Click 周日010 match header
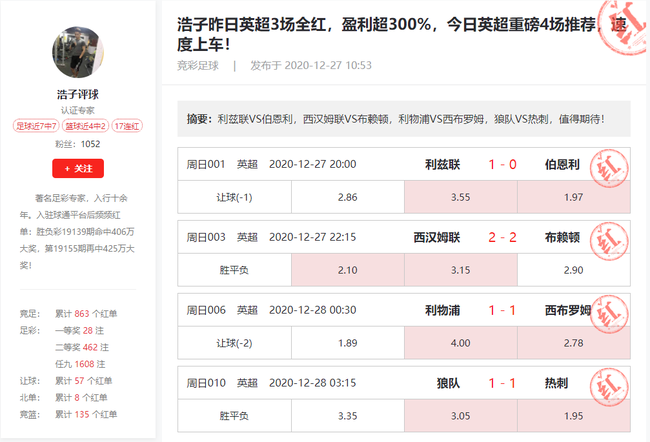 pyautogui.click(x=404, y=383)
